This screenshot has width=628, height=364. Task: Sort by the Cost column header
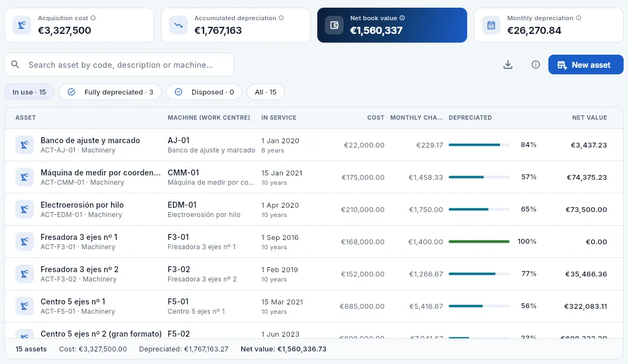(x=376, y=118)
